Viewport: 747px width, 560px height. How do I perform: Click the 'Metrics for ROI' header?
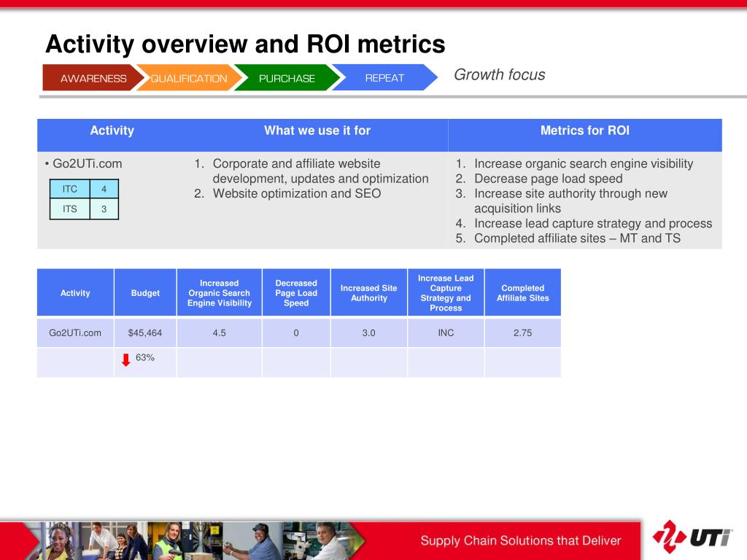pyautogui.click(x=584, y=131)
